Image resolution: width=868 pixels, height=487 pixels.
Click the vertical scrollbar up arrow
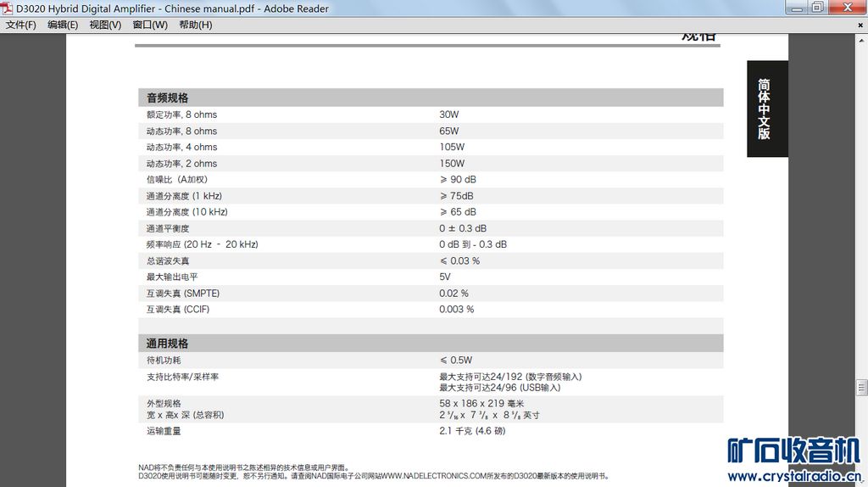[861, 40]
